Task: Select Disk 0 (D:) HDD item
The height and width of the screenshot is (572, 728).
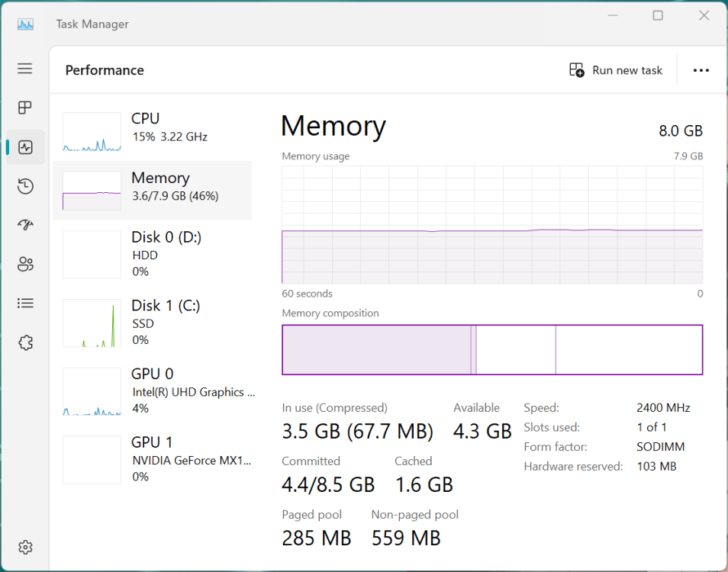Action: point(153,254)
